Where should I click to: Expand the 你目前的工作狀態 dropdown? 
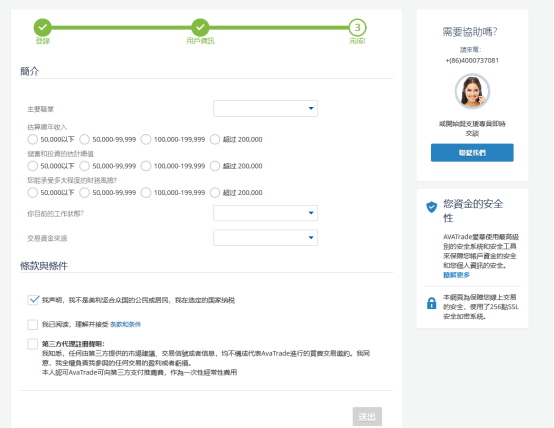tap(265, 213)
